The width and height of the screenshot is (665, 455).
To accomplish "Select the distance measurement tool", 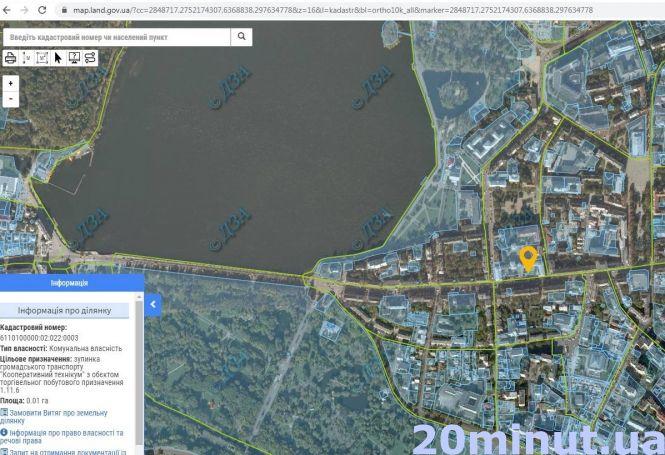I will coord(26,57).
